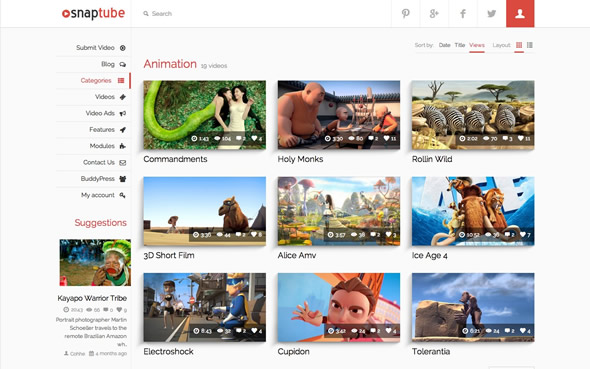Click the Videos ticket icon

click(123, 97)
